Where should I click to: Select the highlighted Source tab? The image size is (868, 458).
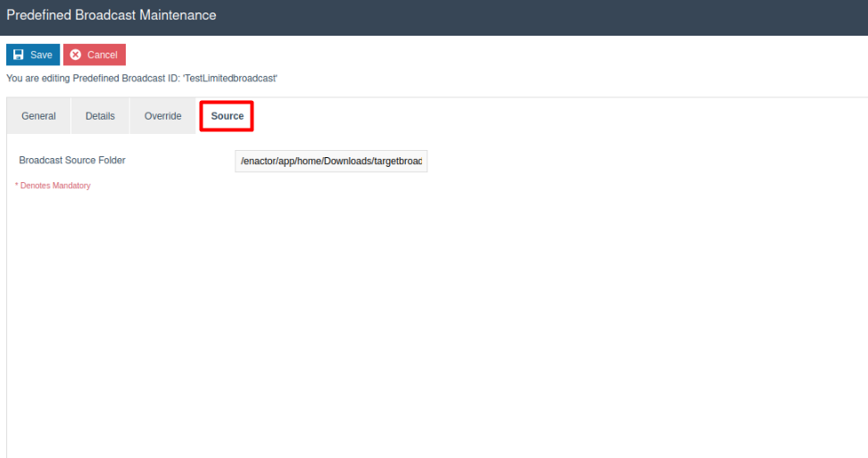coord(227,116)
